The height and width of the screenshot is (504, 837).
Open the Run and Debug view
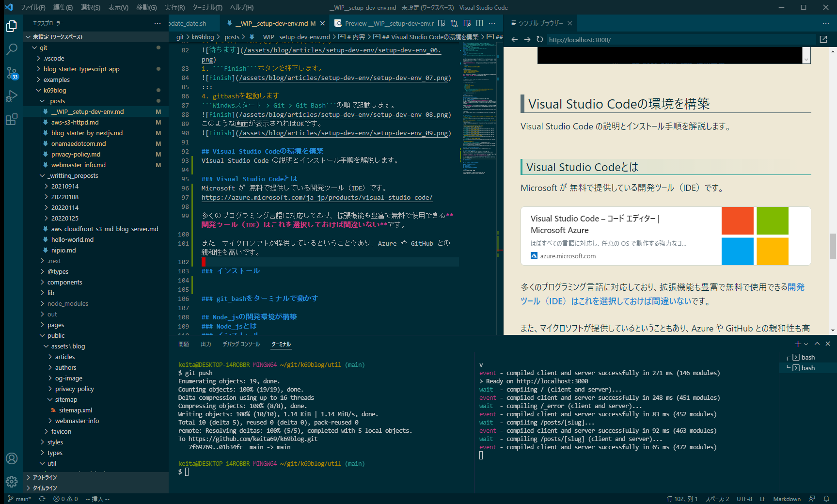point(12,96)
